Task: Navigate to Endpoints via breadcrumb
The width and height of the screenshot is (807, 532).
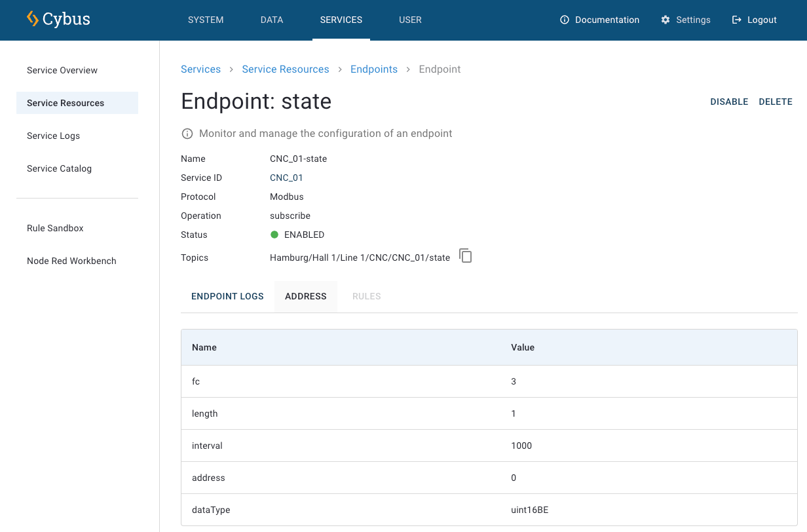Action: pos(373,69)
